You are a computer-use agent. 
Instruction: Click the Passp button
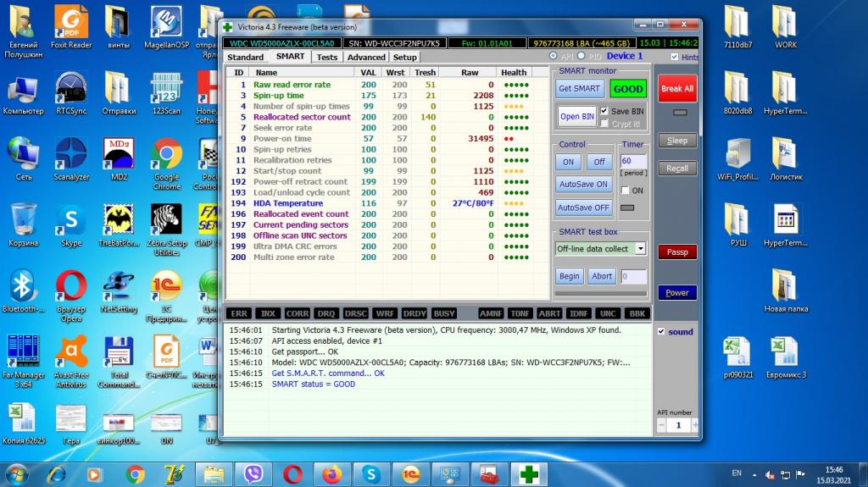pyautogui.click(x=677, y=252)
